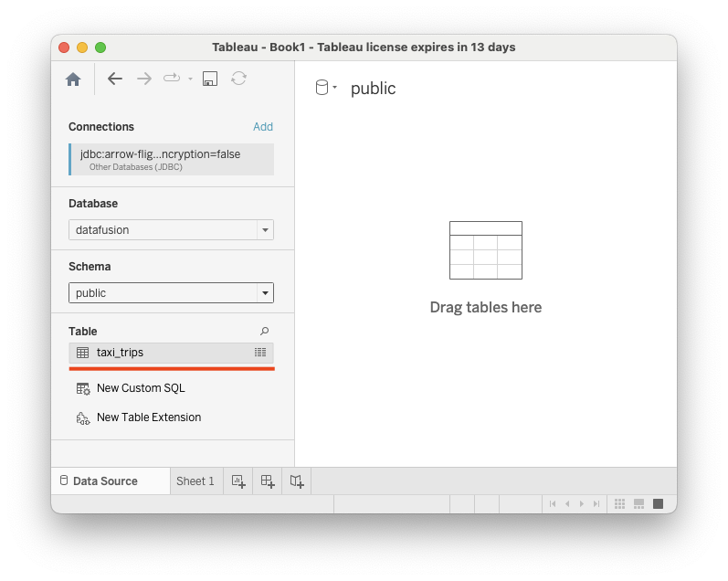
Task: Click the Refresh data source icon
Action: pyautogui.click(x=238, y=79)
